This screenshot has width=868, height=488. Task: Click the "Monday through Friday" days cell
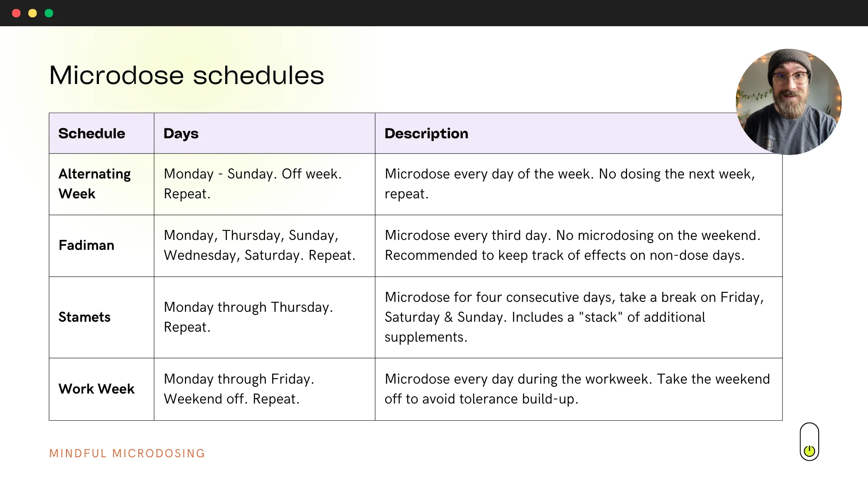click(x=239, y=389)
